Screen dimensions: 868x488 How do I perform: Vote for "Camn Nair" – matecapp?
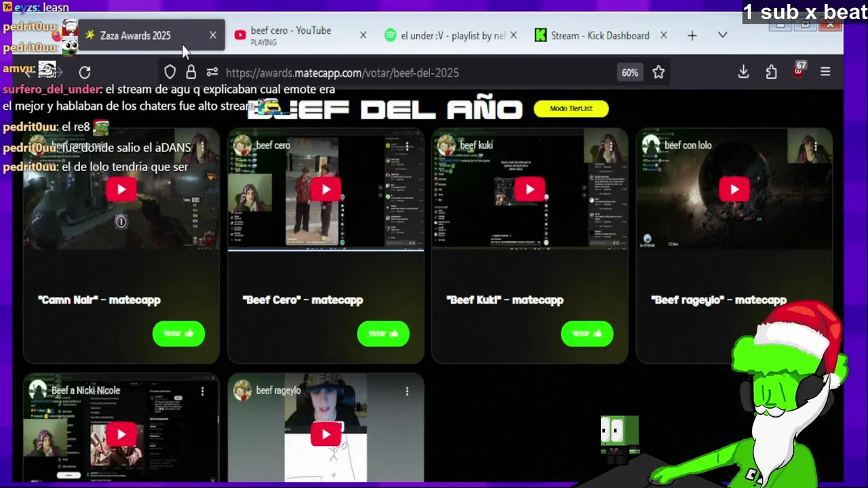(x=178, y=333)
